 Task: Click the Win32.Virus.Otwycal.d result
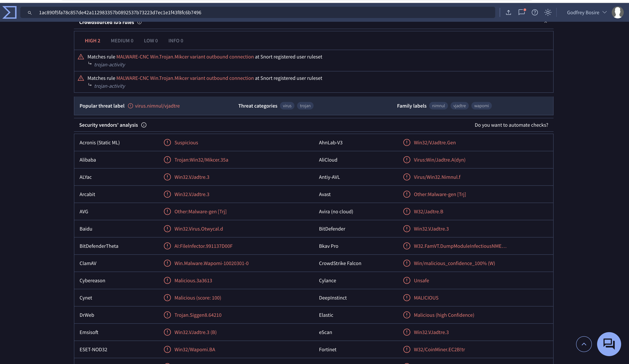(199, 229)
